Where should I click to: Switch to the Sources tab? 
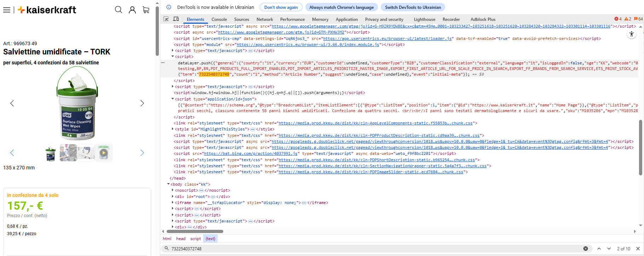tap(242, 19)
